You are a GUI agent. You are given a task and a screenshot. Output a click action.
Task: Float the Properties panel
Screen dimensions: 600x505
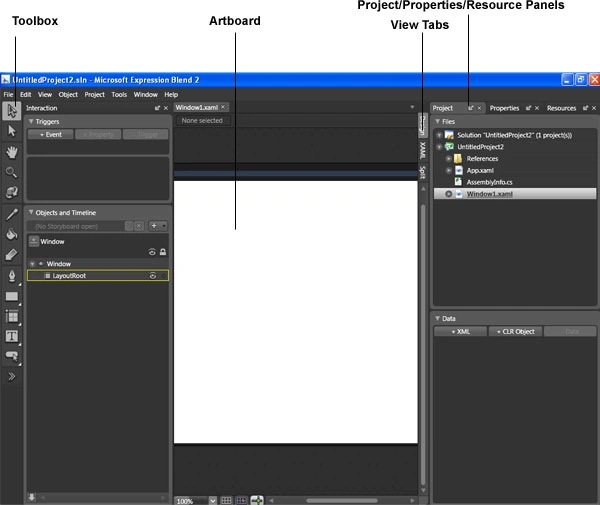[x=528, y=108]
